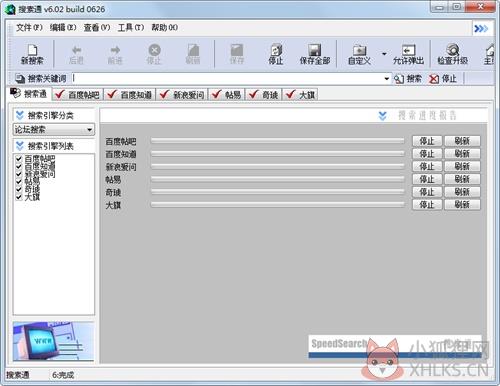The width and height of the screenshot is (500, 386).
Task: Click the 保存全部 save all icon
Action: [x=314, y=50]
